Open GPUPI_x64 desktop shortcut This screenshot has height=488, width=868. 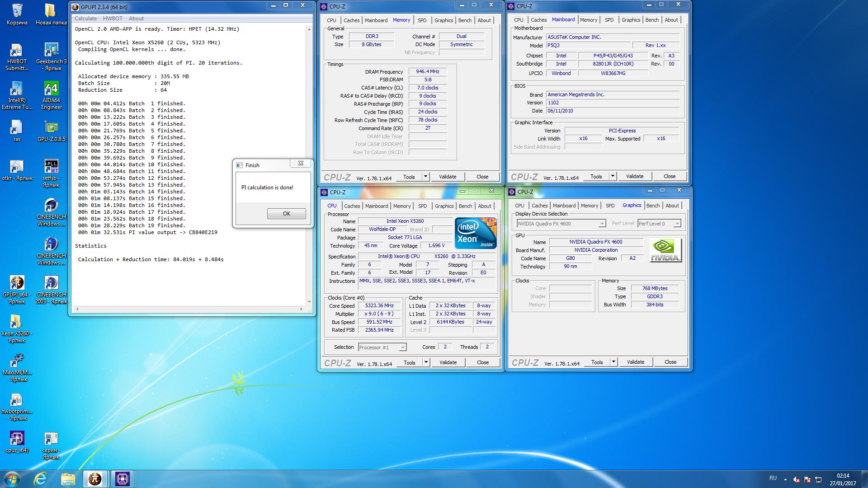click(17, 290)
